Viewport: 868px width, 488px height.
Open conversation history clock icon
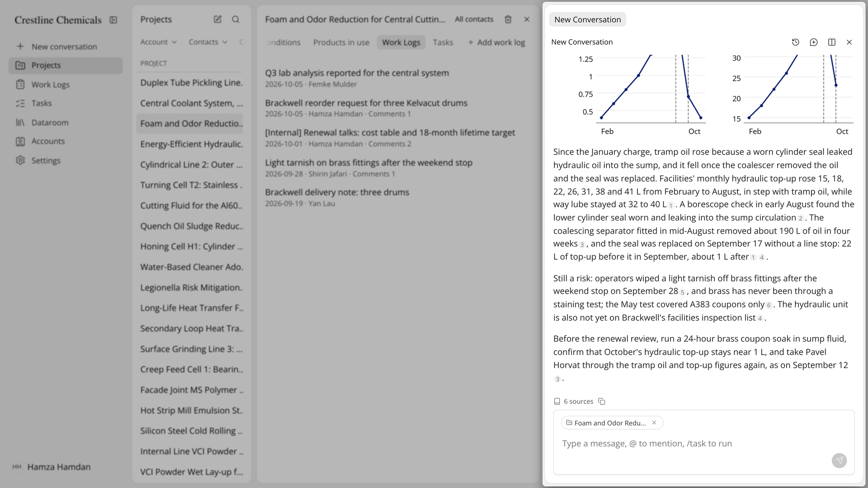pyautogui.click(x=796, y=42)
